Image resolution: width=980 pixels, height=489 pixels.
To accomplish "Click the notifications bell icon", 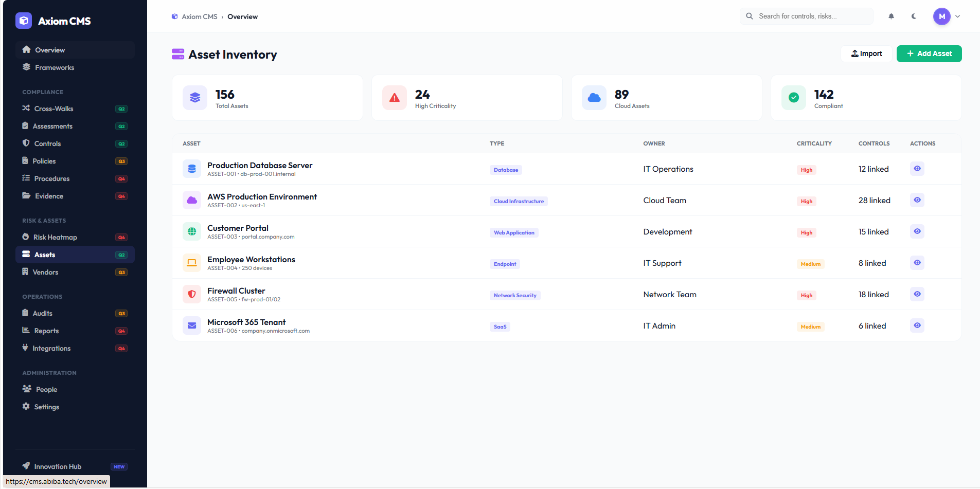I will 891,16.
